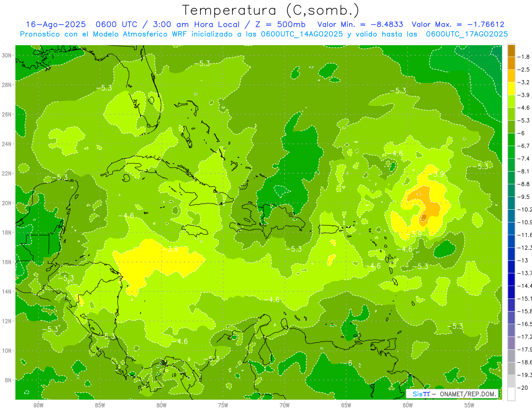Click the purple scale segment above -17.9
532x411 pixels.
511,343
